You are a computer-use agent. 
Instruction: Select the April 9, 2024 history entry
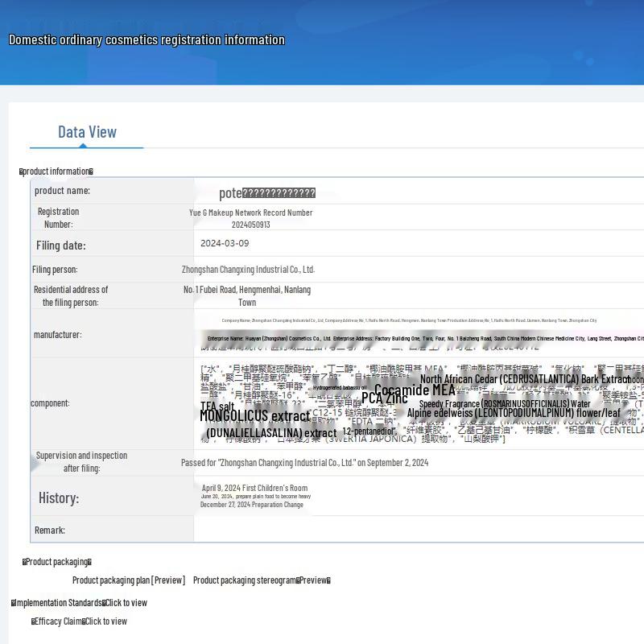254,488
